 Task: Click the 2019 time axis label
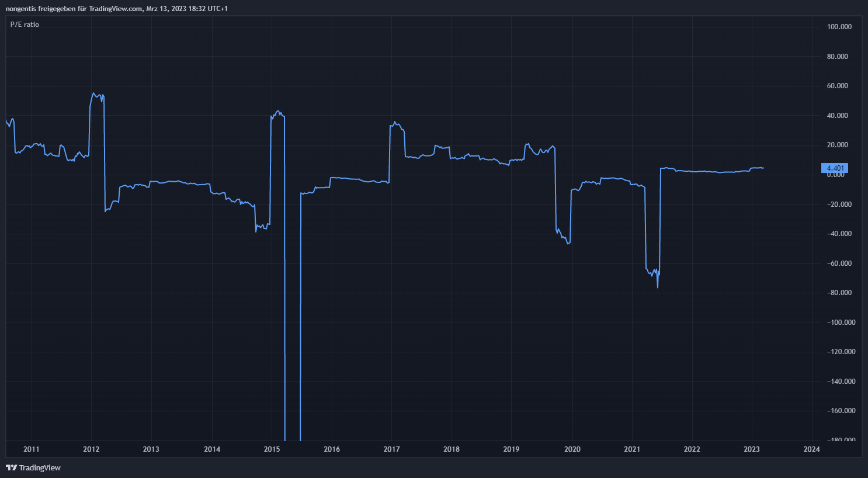(x=511, y=449)
